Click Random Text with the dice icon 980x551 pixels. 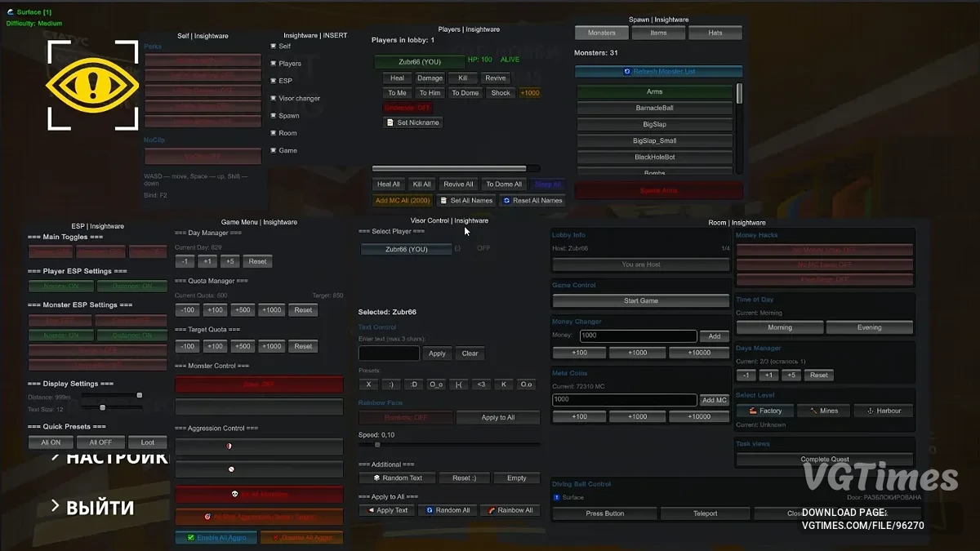coord(397,478)
